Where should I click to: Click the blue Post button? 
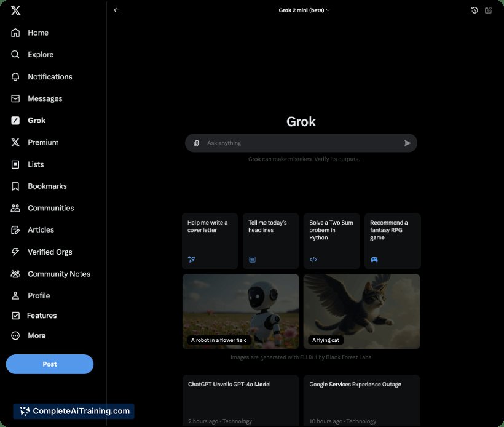pyautogui.click(x=50, y=364)
